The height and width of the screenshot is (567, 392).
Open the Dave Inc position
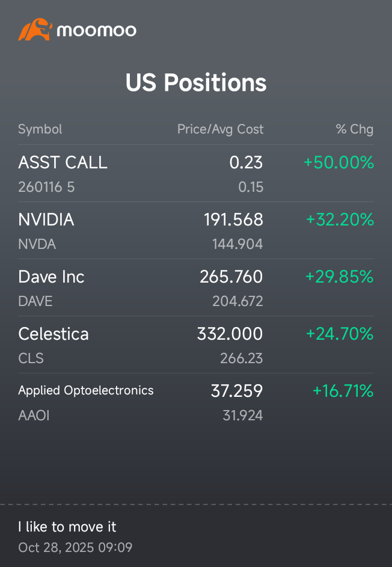pyautogui.click(x=196, y=288)
